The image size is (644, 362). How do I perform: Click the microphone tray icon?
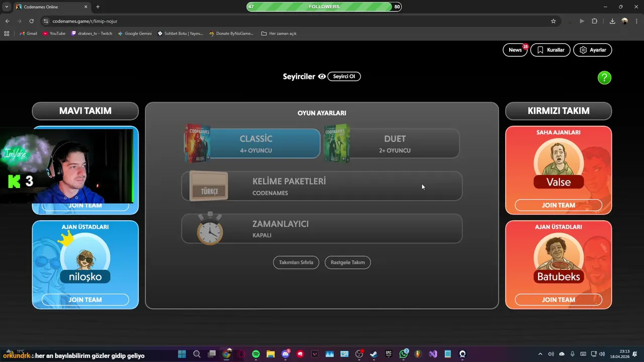[x=572, y=354]
